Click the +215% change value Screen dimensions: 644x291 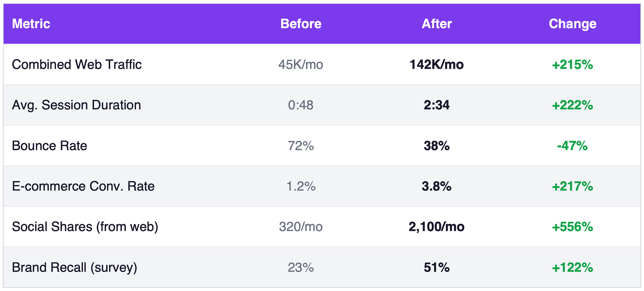pyautogui.click(x=573, y=65)
